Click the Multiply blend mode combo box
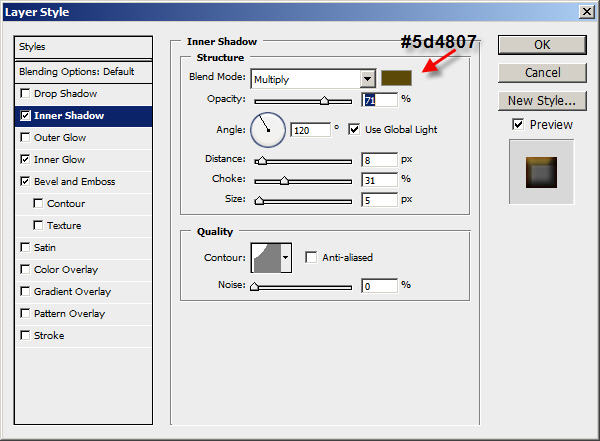 [x=313, y=79]
